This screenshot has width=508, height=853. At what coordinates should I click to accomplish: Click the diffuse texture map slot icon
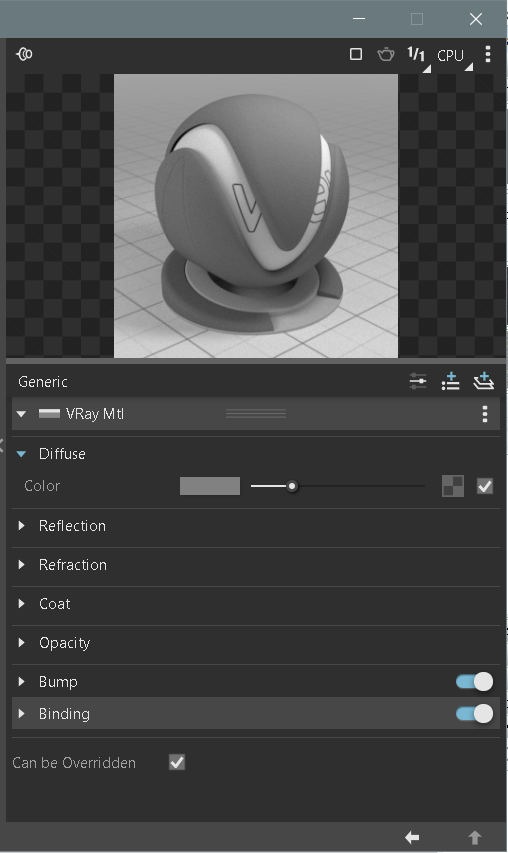[x=453, y=486]
